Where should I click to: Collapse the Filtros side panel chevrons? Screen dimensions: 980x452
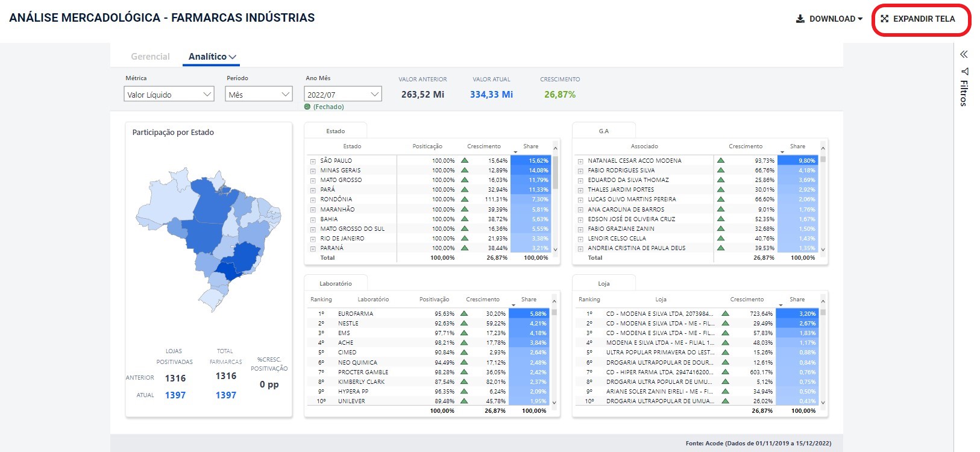(964, 54)
